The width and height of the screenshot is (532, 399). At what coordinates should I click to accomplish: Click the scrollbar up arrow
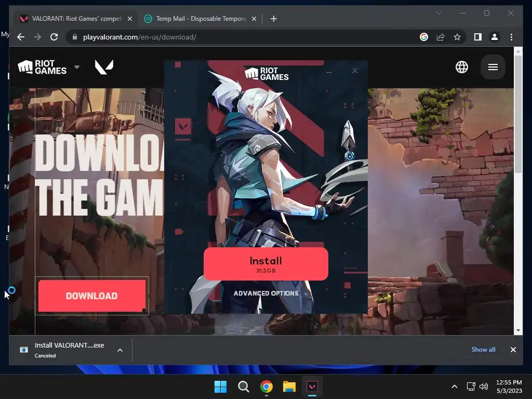click(518, 51)
